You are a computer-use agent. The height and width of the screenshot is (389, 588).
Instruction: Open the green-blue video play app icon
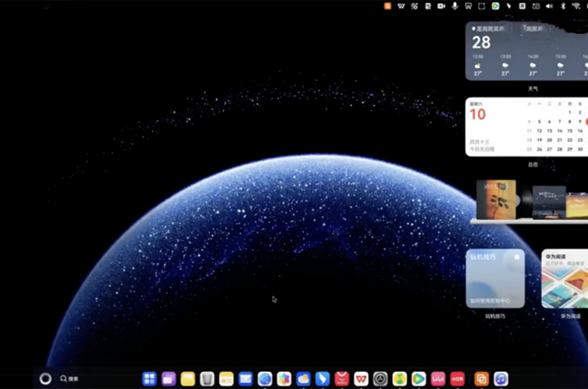[419, 379]
